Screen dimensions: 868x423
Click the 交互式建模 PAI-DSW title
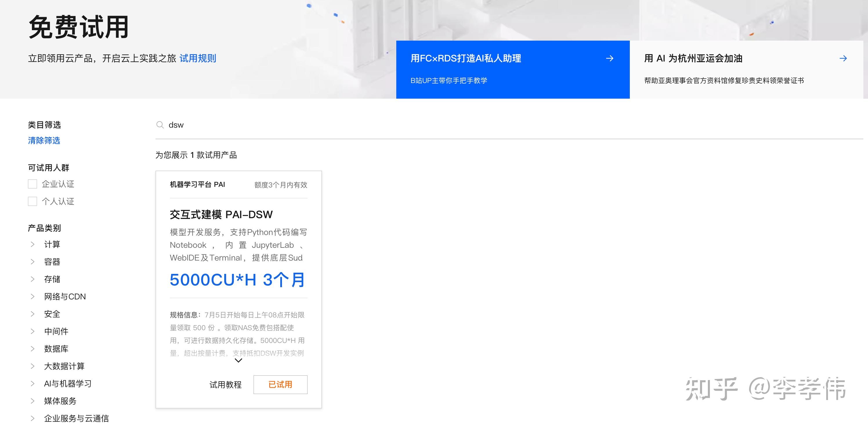221,214
